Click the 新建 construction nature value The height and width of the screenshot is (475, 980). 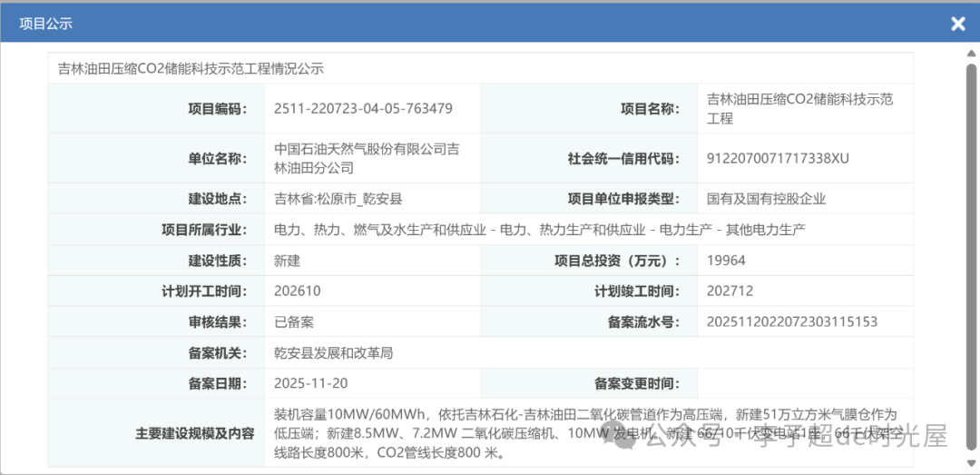point(287,261)
